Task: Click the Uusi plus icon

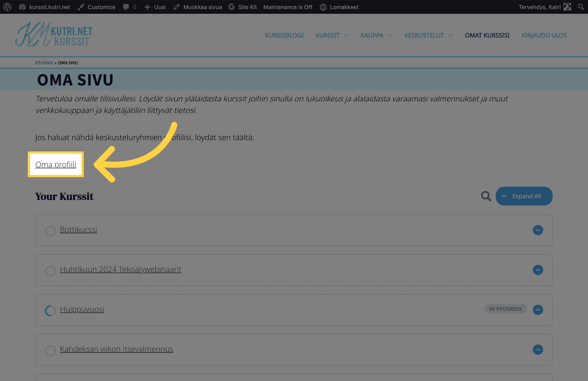Action: [147, 7]
